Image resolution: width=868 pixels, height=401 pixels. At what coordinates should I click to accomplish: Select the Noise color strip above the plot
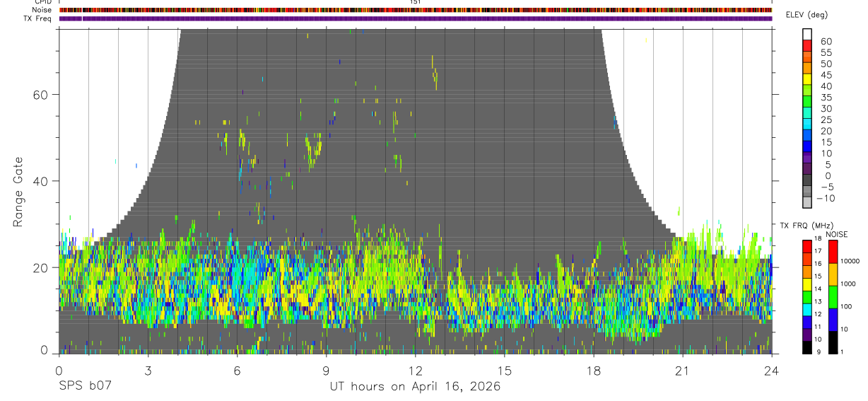pyautogui.click(x=415, y=10)
